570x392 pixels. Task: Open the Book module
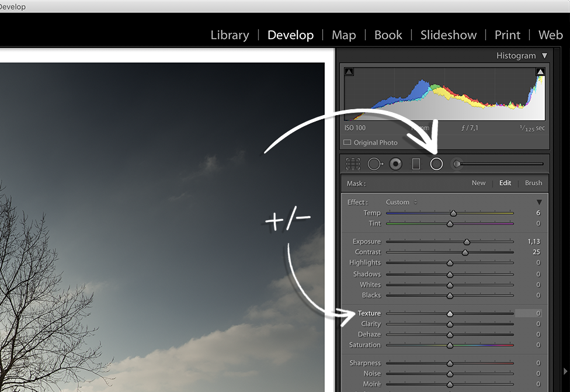coord(388,35)
